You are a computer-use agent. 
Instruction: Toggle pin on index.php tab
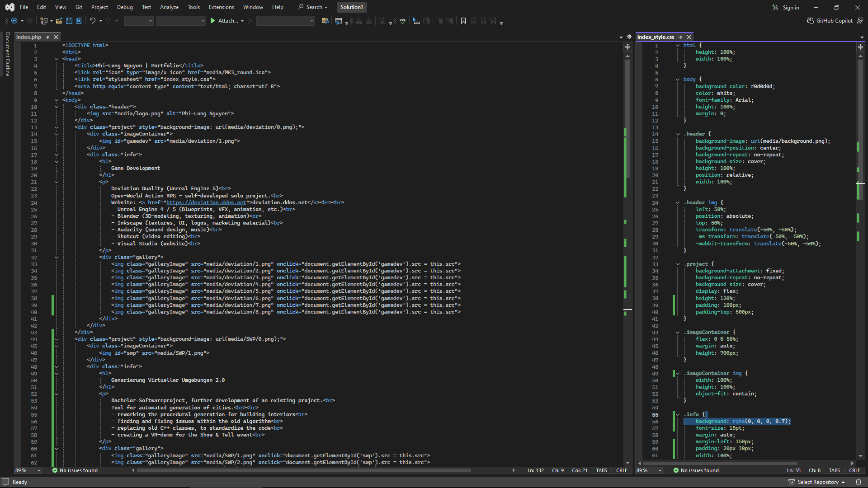point(47,37)
